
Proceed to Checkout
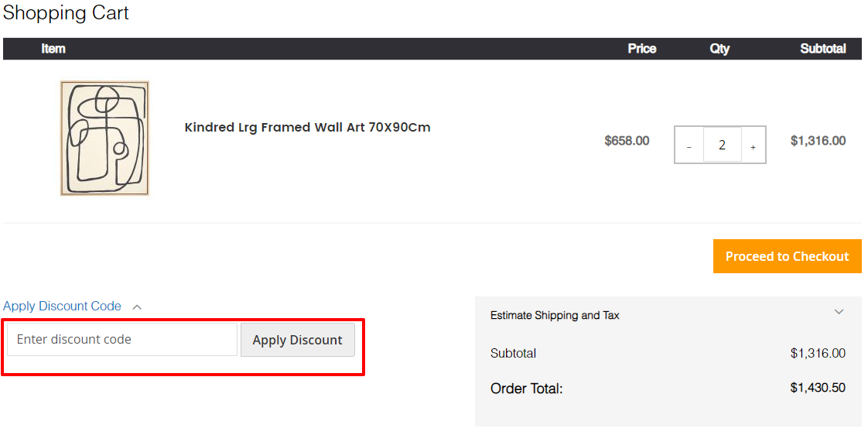(x=787, y=256)
